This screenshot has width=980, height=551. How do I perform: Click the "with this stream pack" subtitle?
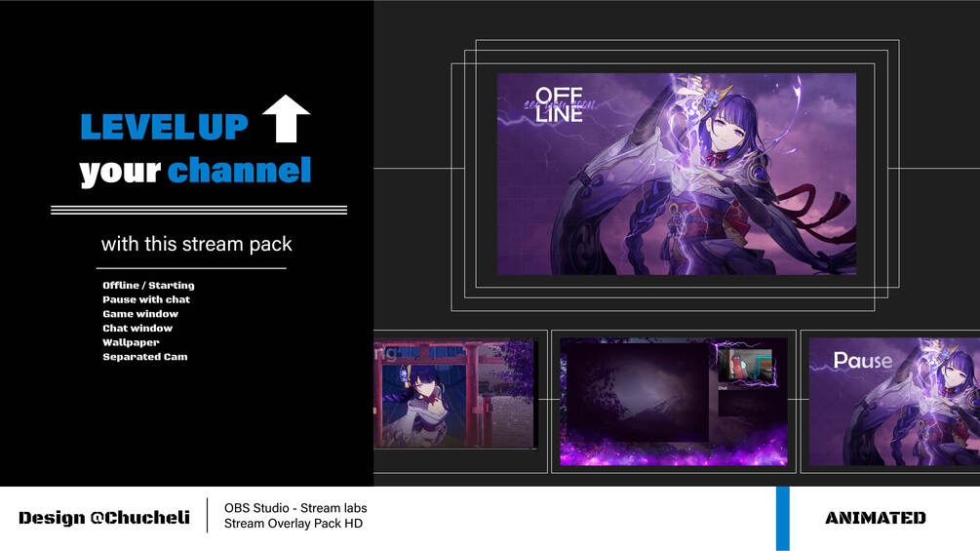pos(196,244)
